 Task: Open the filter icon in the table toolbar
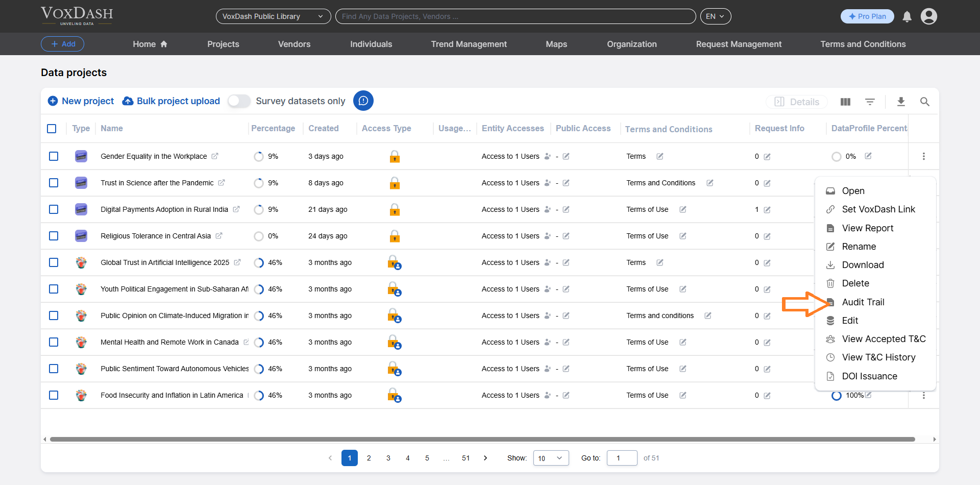click(x=870, y=102)
